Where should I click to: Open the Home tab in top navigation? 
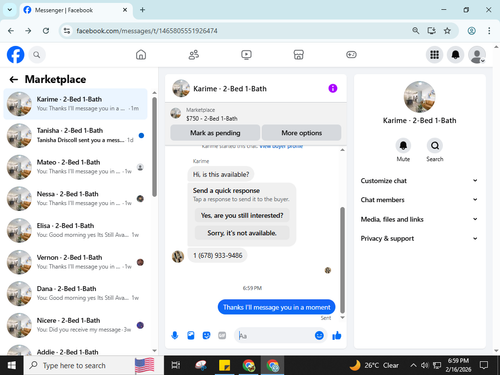141,54
